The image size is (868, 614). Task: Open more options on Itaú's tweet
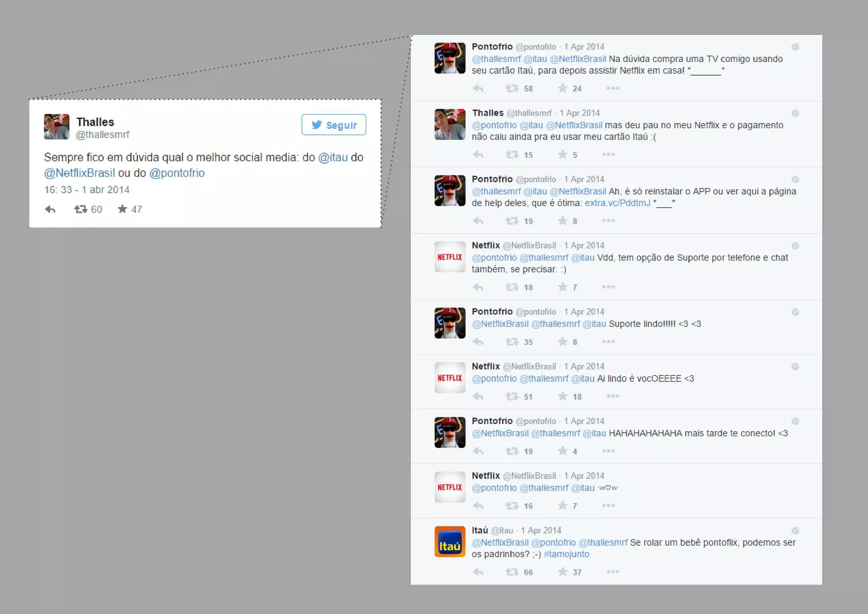[612, 572]
